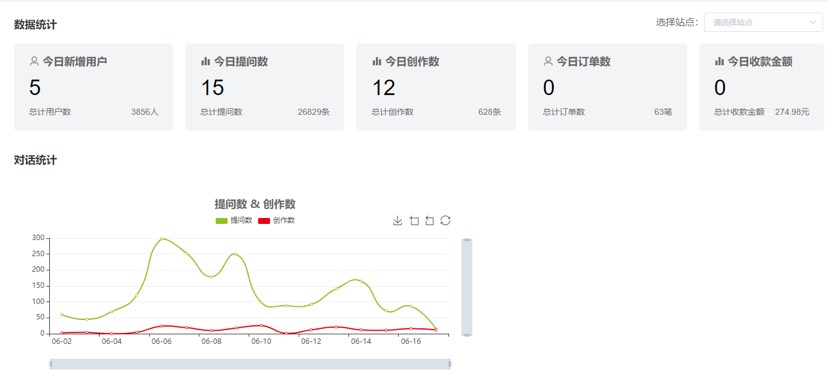Viewport: 828px width, 390px height.
Task: Click the user icon beside 今日新增用户
Action: point(34,61)
